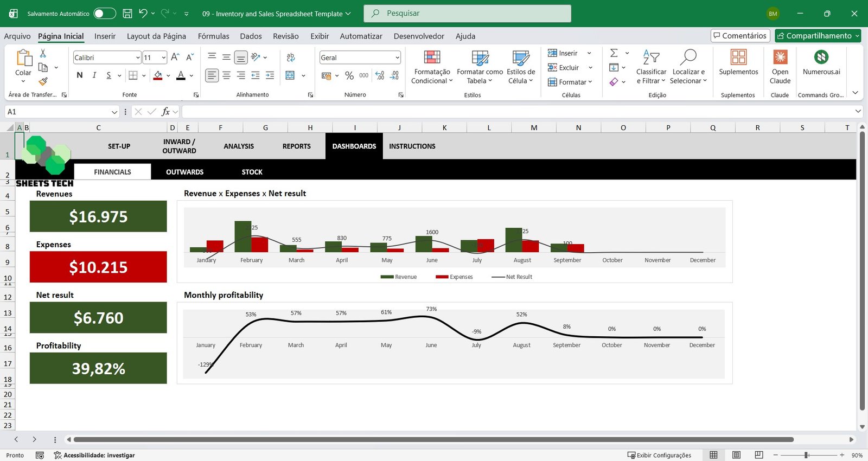Open the Dados ribbon tab
Viewport: 868px width, 461px height.
[251, 36]
